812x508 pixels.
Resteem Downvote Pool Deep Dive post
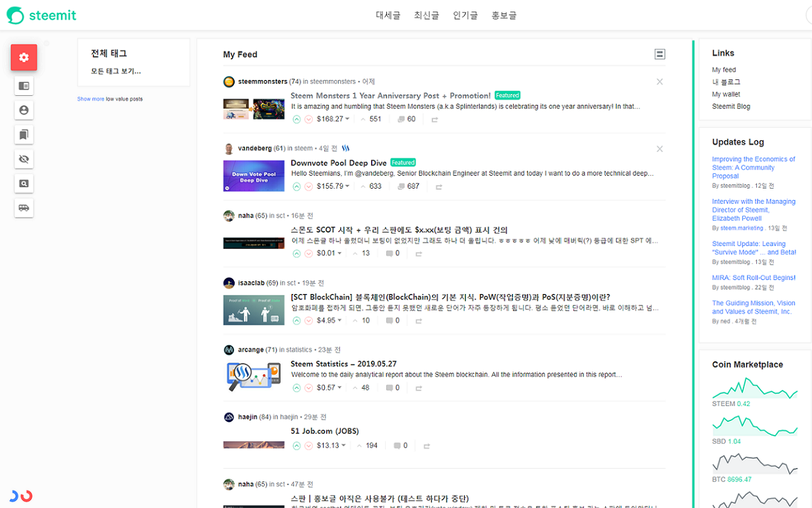[x=439, y=187]
